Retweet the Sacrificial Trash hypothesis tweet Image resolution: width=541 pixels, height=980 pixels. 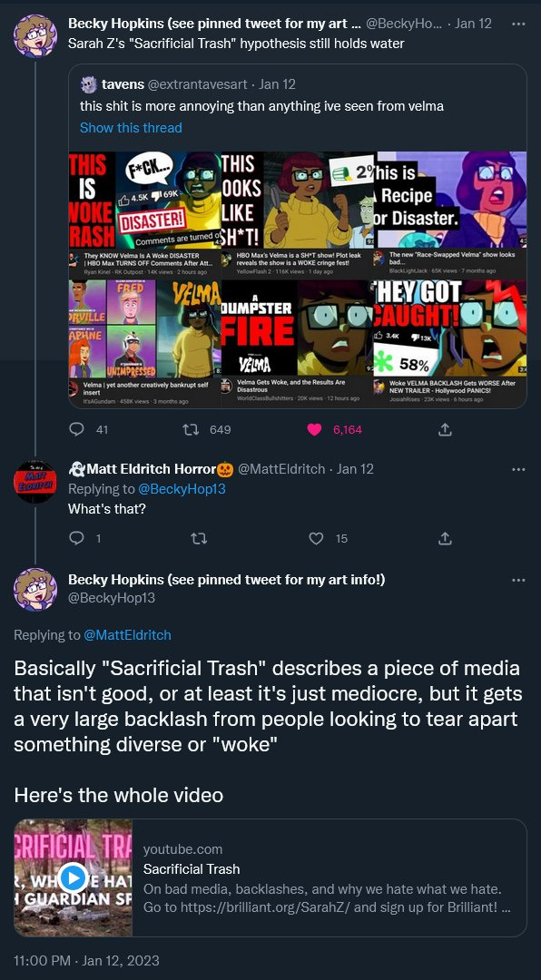click(x=189, y=429)
